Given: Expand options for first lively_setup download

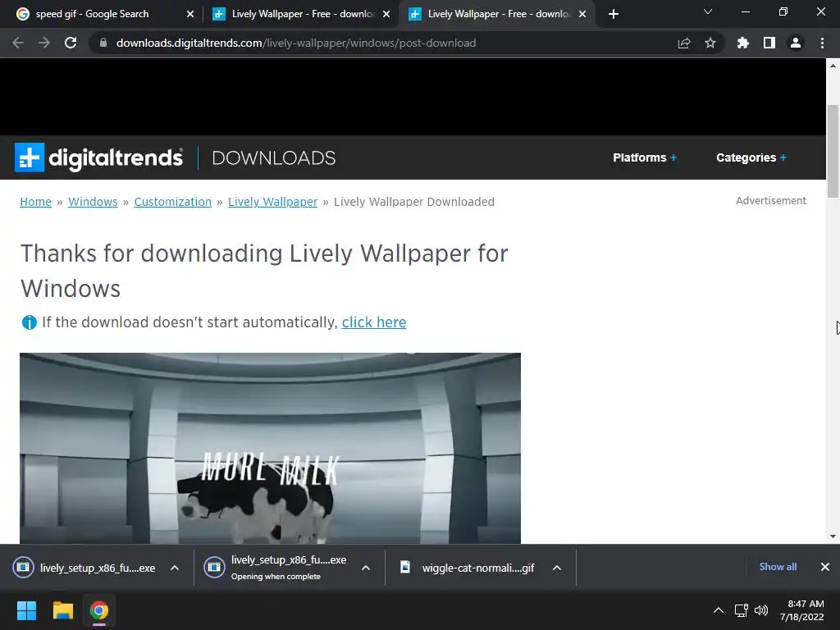Looking at the screenshot, I should click(175, 568).
